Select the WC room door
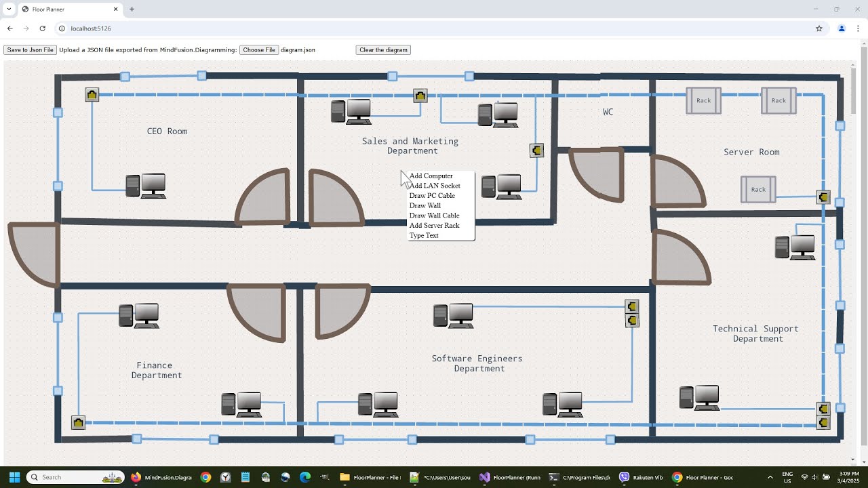Viewport: 868px width, 488px height. [597, 175]
